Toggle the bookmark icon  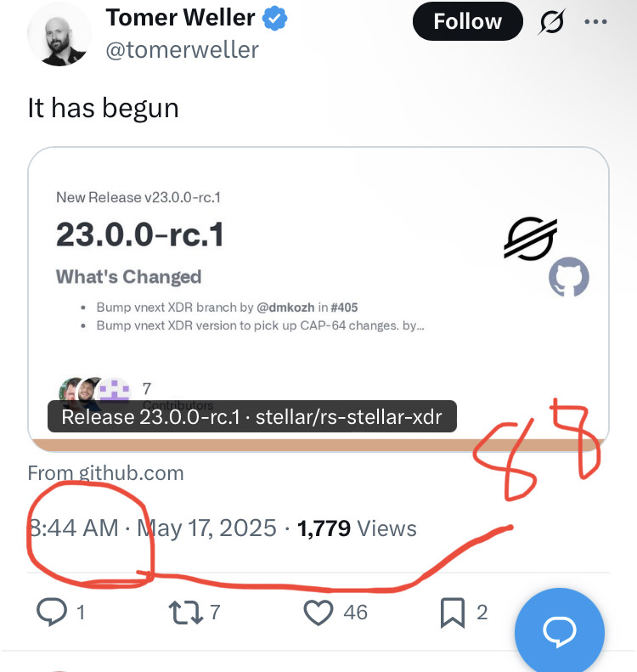(452, 612)
